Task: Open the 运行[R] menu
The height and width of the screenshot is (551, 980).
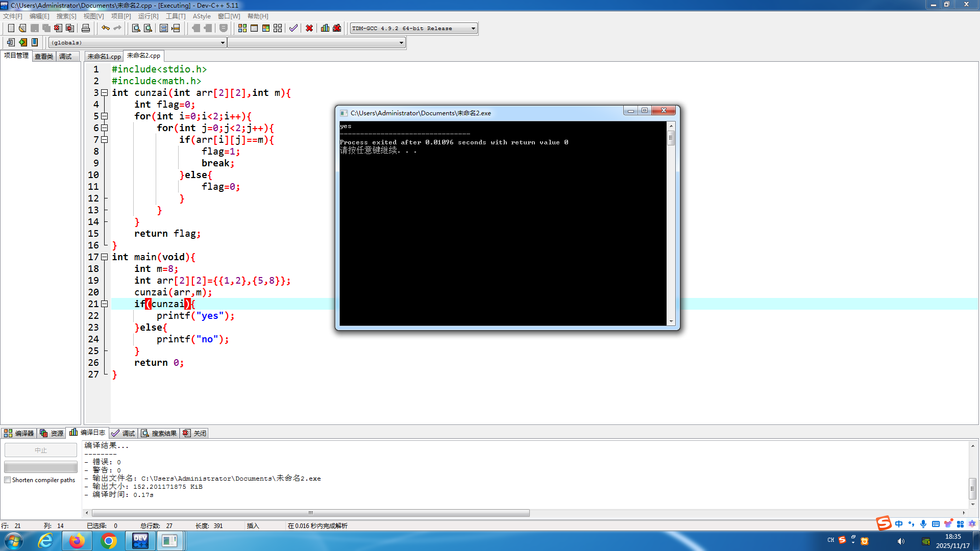Action: click(148, 16)
